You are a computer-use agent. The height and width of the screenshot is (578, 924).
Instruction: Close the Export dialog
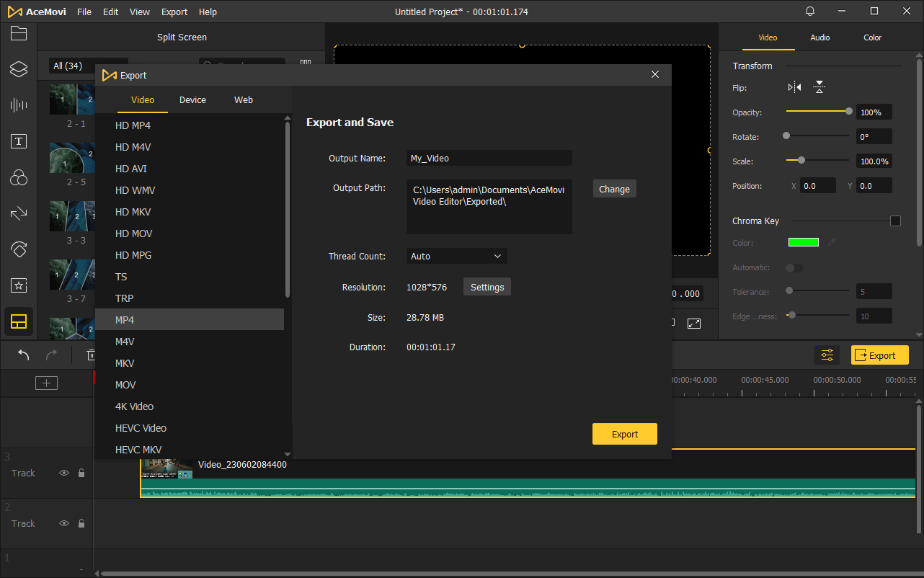tap(655, 74)
